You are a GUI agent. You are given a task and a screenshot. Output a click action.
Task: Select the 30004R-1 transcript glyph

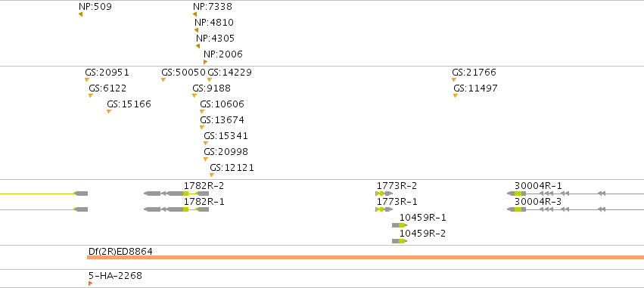[575, 194]
